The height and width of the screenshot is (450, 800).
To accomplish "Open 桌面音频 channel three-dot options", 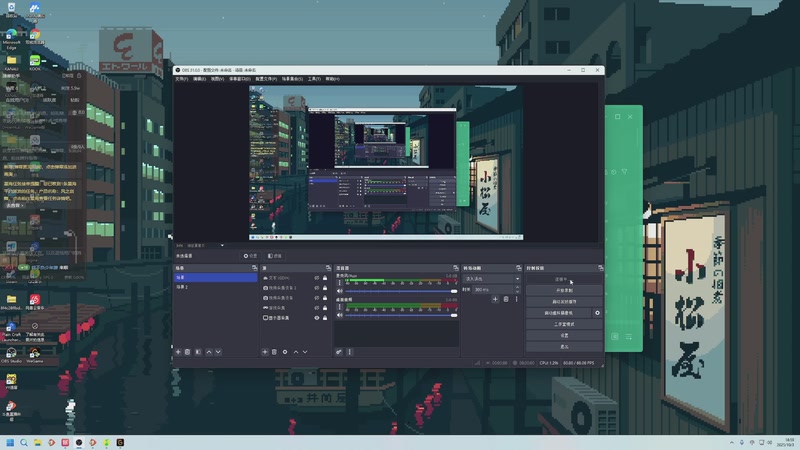I will 340,307.
